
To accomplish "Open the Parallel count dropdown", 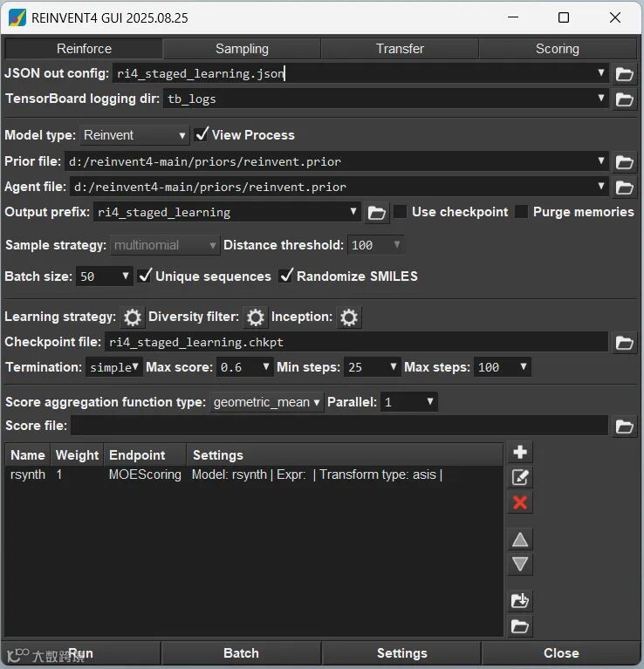I will (430, 401).
